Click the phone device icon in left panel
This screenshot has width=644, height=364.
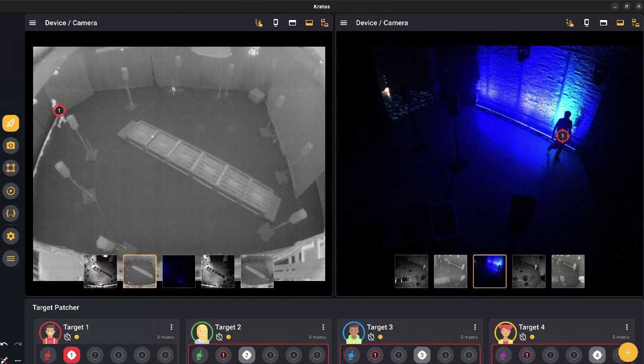[275, 23]
